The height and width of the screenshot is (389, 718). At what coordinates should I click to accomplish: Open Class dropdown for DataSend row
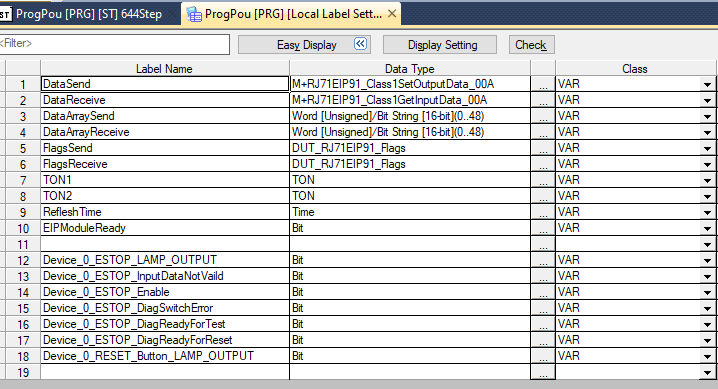point(707,85)
